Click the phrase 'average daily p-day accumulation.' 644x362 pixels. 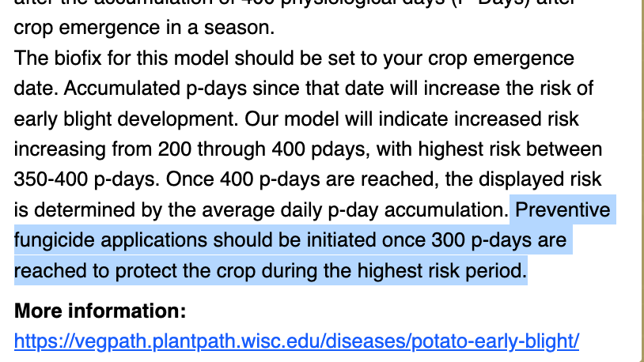tap(356, 209)
